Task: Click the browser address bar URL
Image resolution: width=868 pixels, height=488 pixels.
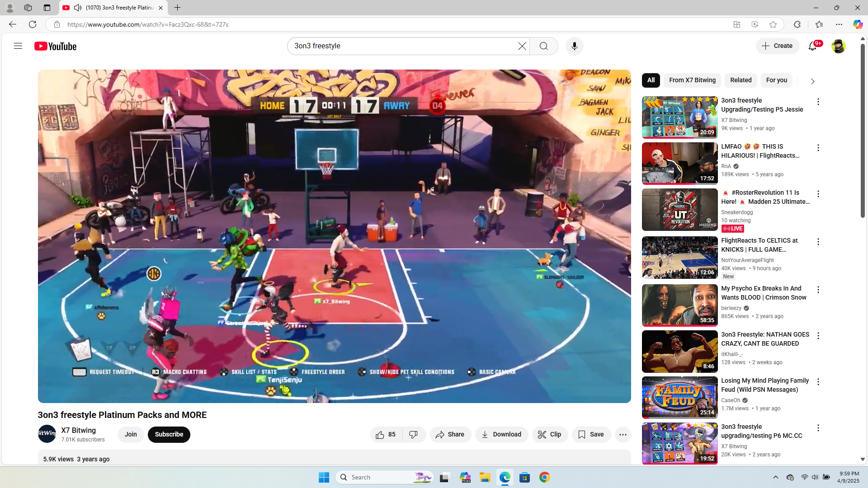Action: pos(148,24)
